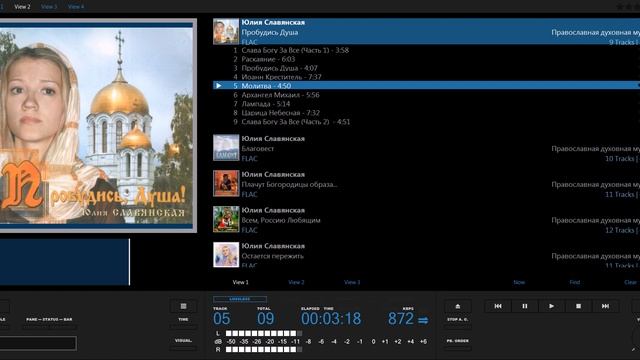Select track Царица Небесная - 7:32

pyautogui.click(x=426, y=113)
